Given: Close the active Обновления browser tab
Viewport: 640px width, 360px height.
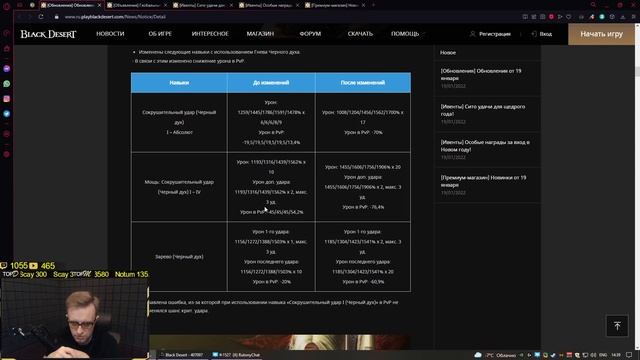Looking at the screenshot, I should pos(99,5).
